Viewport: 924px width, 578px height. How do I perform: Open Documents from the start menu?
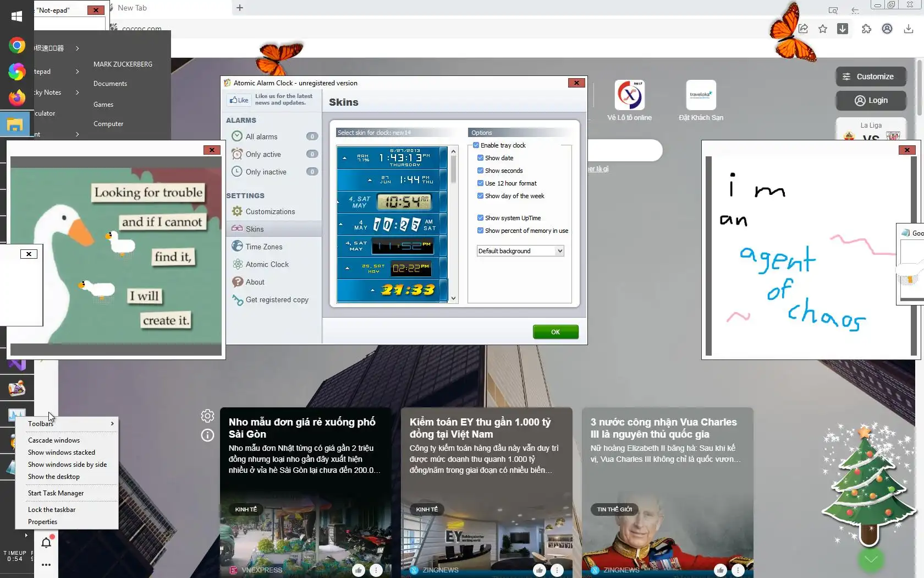tap(110, 84)
